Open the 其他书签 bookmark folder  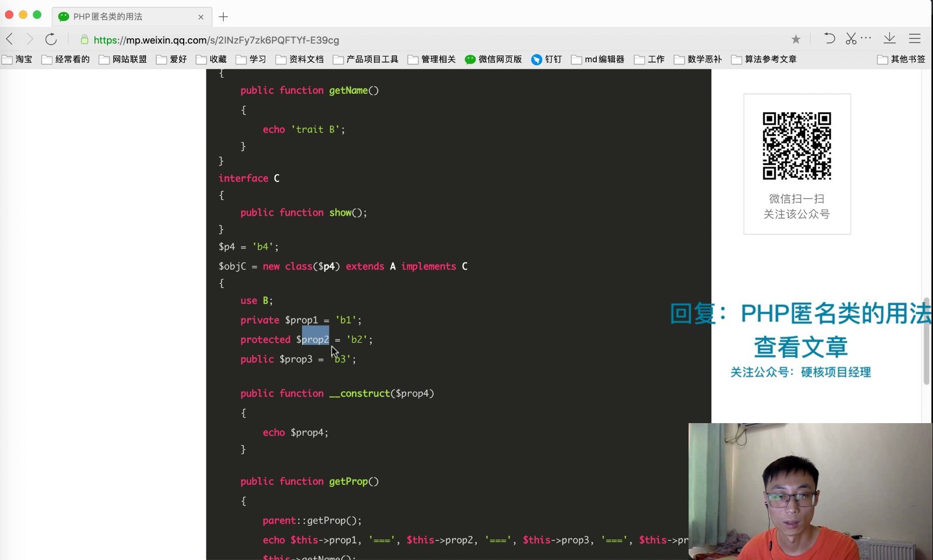pos(902,60)
